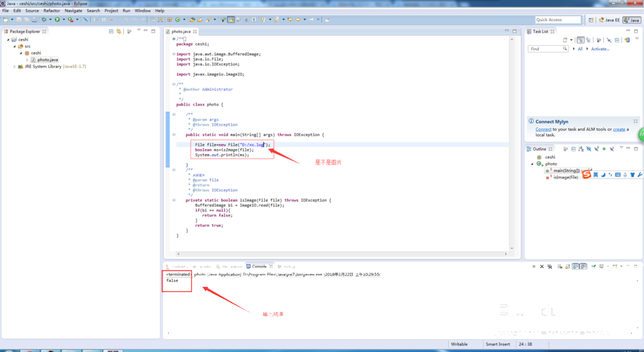Select main(String[]) in Outline

tap(569, 170)
